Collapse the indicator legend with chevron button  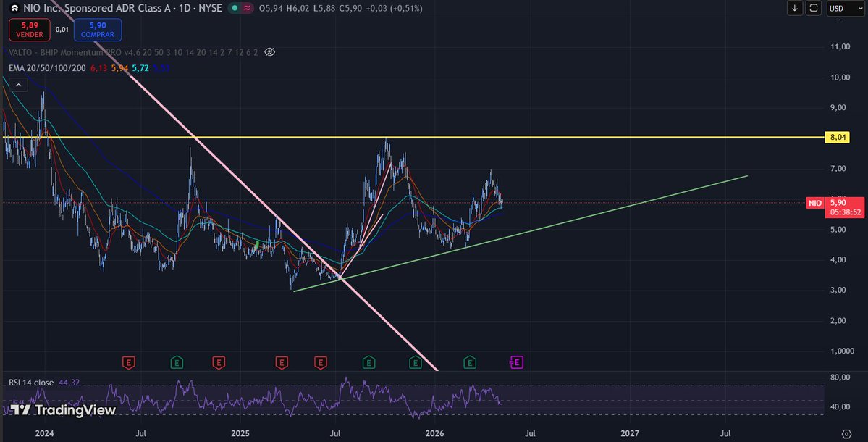(x=18, y=86)
